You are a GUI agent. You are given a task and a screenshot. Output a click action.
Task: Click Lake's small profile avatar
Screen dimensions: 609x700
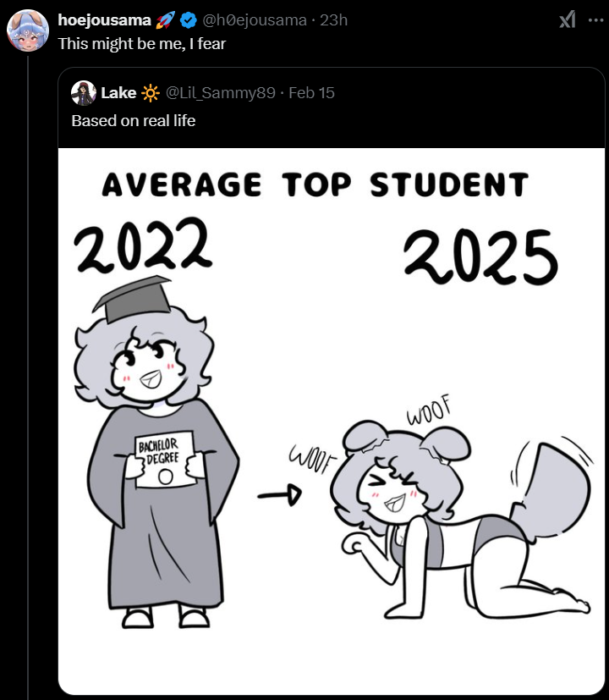(x=83, y=92)
